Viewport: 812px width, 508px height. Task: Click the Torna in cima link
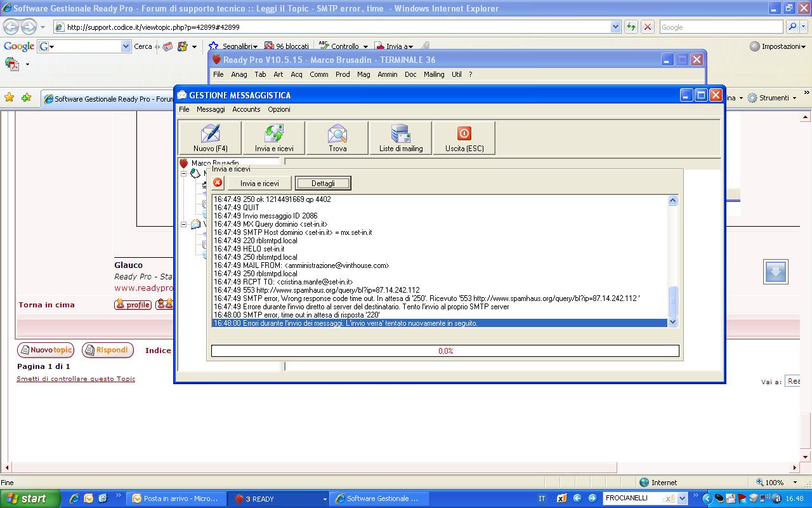pyautogui.click(x=46, y=305)
